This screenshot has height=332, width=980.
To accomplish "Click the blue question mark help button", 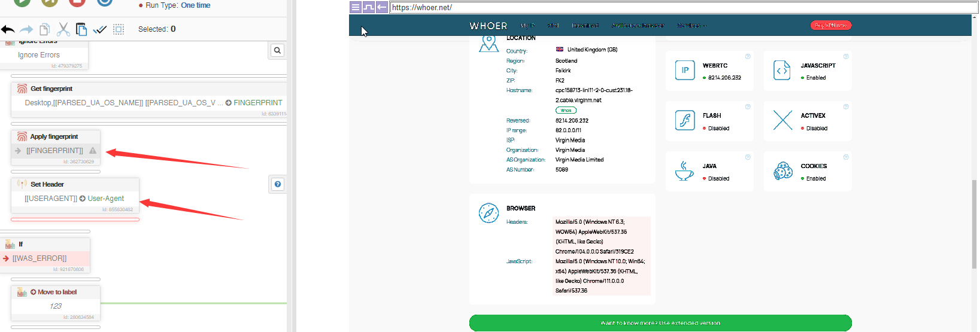I will pyautogui.click(x=278, y=184).
